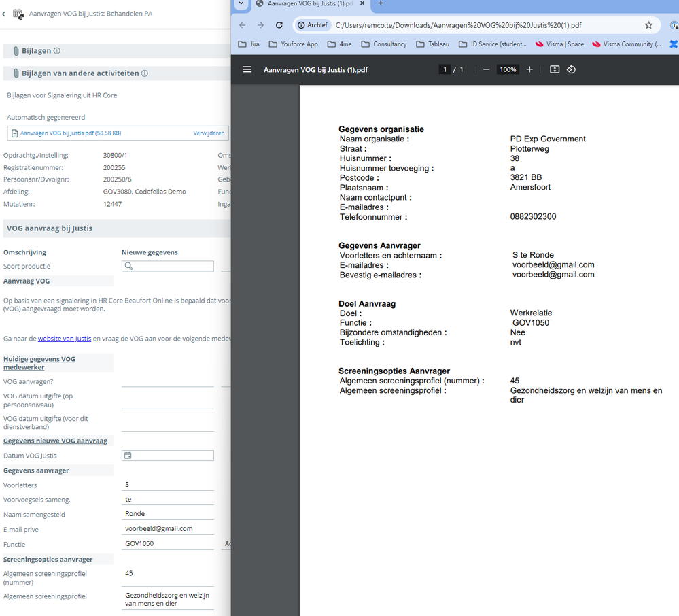The width and height of the screenshot is (679, 616).
Task: Zoom out the PDF with minus button
Action: click(x=486, y=69)
